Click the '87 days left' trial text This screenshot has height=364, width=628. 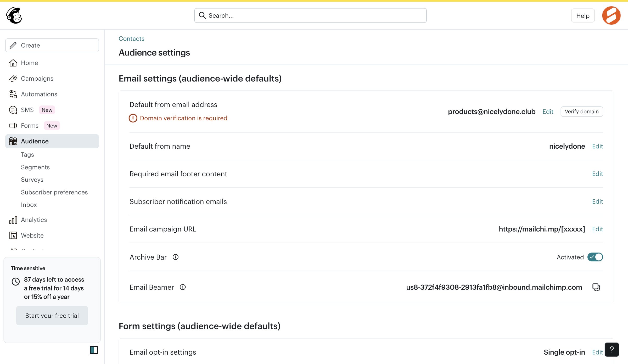pos(54,288)
